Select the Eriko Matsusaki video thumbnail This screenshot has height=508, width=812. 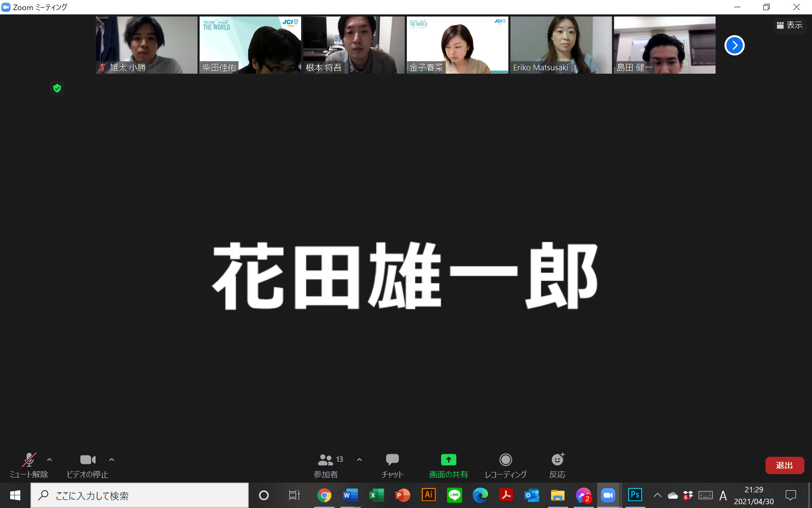click(561, 45)
